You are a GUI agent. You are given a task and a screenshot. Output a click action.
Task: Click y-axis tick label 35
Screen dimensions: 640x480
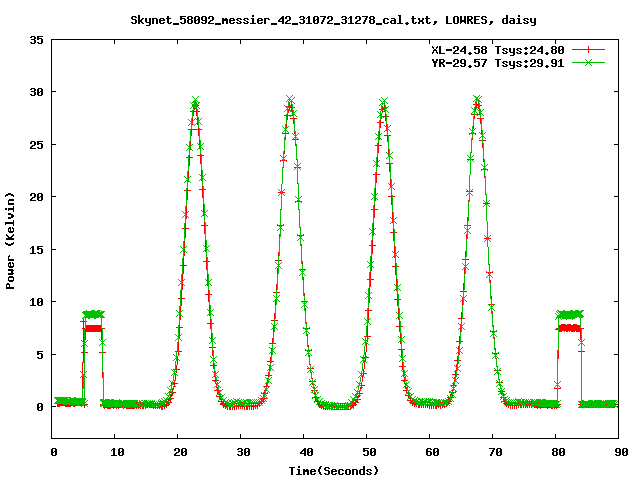point(37,40)
